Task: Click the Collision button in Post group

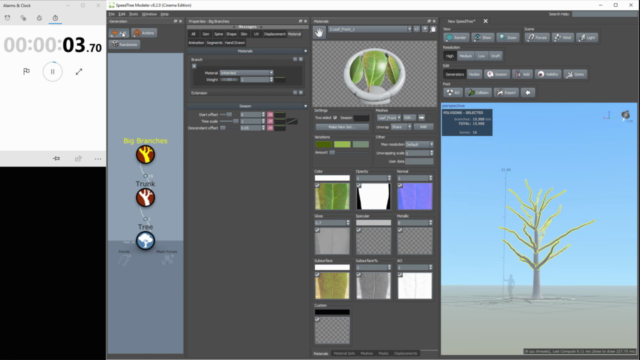Action: tap(478, 93)
